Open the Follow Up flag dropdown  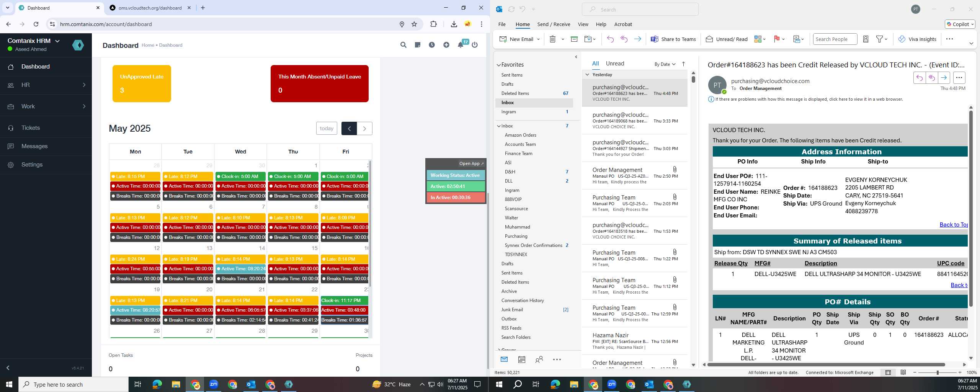point(779,39)
